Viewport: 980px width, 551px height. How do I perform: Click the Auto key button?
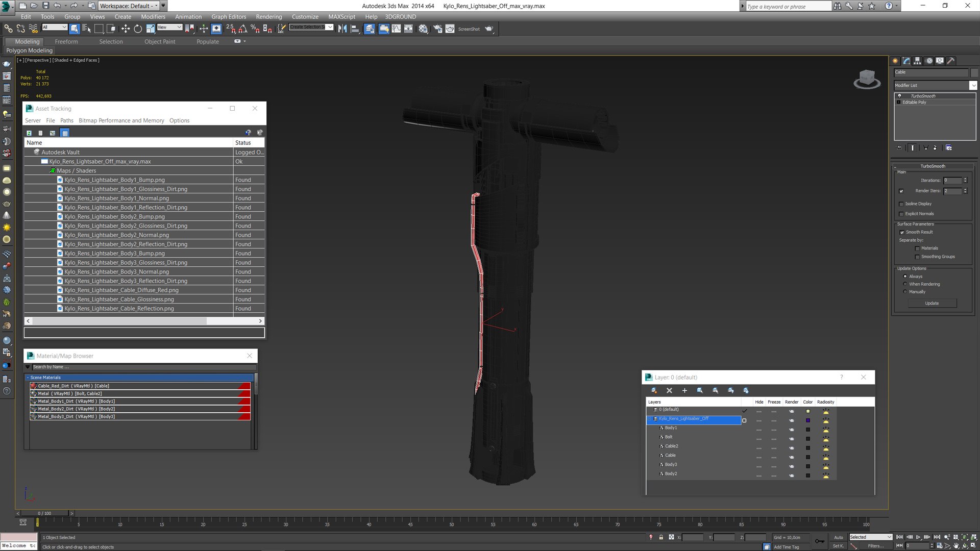click(x=839, y=537)
